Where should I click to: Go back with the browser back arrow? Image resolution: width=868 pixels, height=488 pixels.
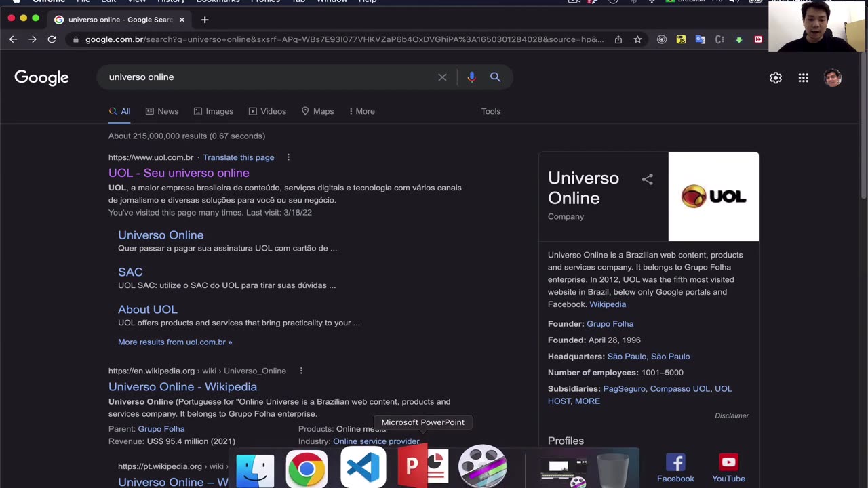(x=13, y=39)
